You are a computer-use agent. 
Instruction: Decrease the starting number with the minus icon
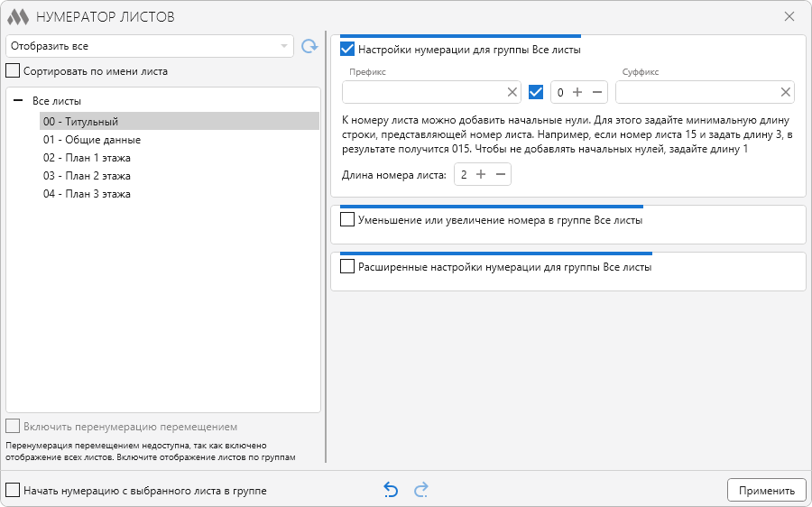pyautogui.click(x=596, y=92)
